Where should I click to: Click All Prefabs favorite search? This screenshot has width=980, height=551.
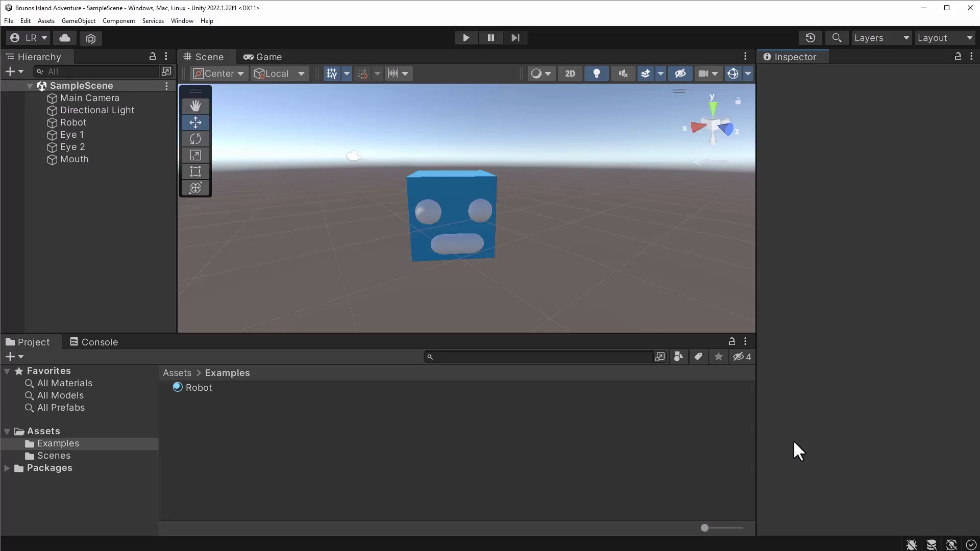[61, 408]
